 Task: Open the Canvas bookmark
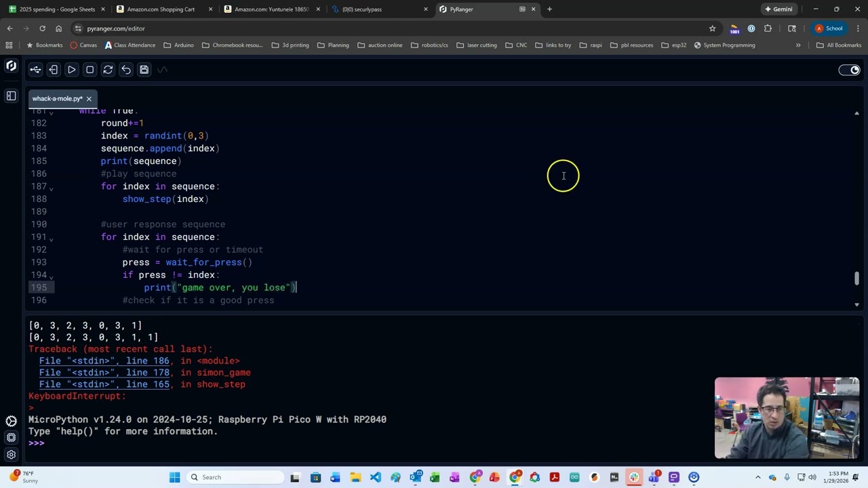pos(84,45)
